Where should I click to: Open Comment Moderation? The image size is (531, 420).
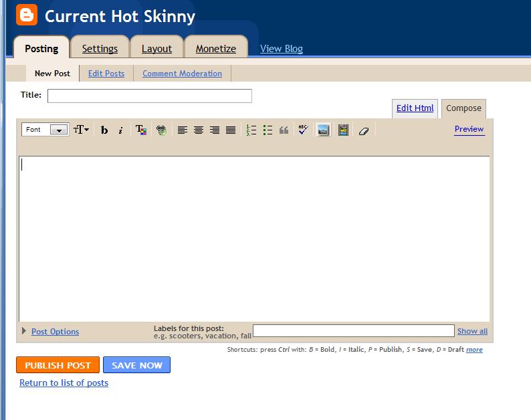pyautogui.click(x=182, y=74)
